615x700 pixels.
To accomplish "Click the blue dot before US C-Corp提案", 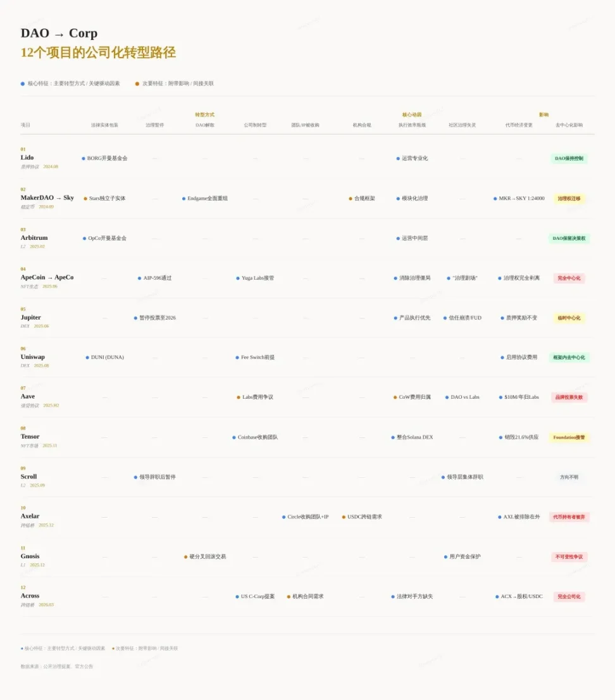I will [x=237, y=596].
